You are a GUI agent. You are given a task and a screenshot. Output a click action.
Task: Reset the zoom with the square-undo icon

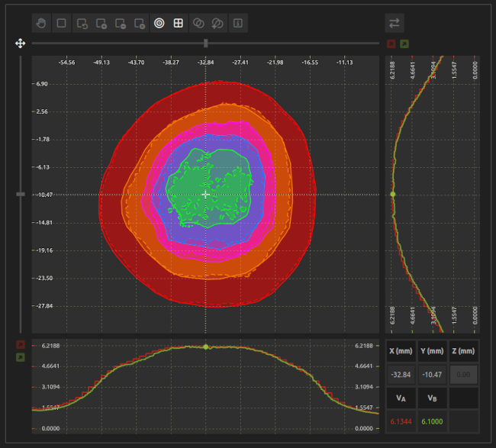pos(82,23)
